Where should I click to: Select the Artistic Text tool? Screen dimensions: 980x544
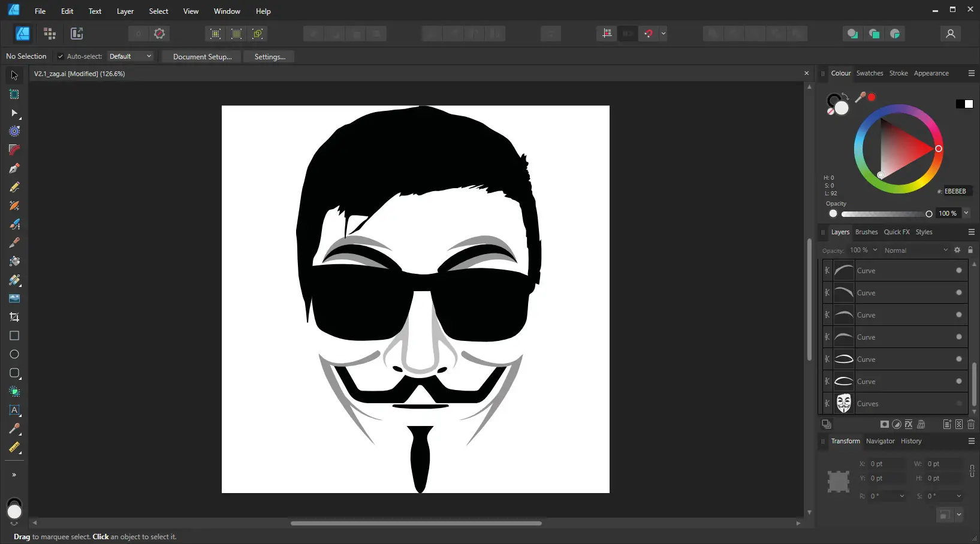coord(14,410)
